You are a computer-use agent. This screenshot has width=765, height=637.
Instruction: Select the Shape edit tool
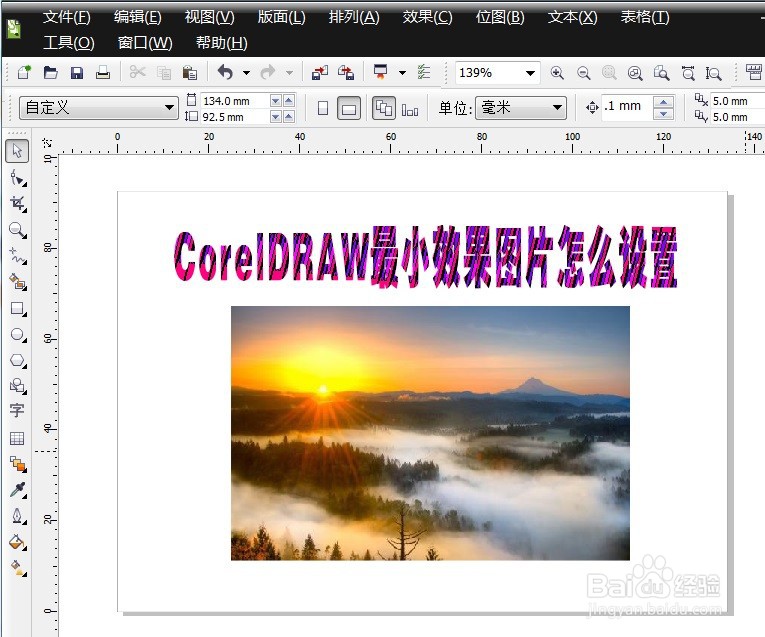pyautogui.click(x=18, y=178)
